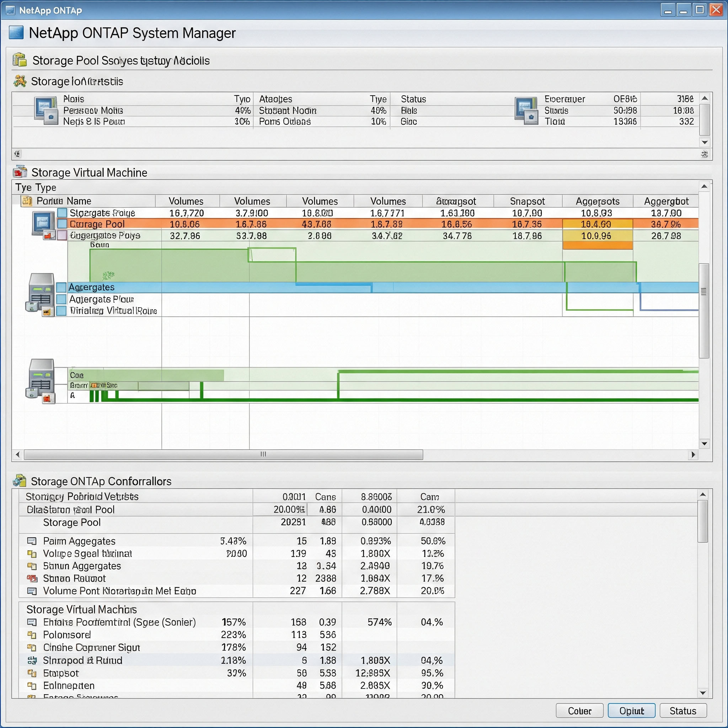Toggle the checkbox beside Cugergates Polys

[62, 235]
